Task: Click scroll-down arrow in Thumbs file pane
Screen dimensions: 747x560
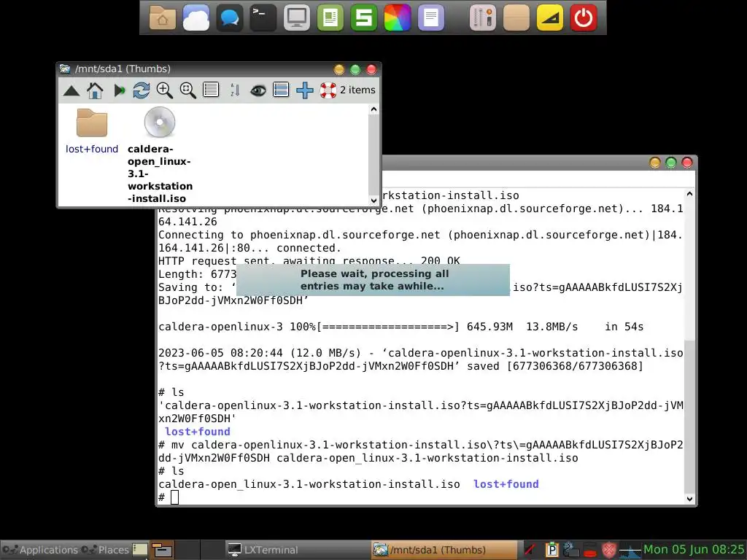Action: click(374, 201)
